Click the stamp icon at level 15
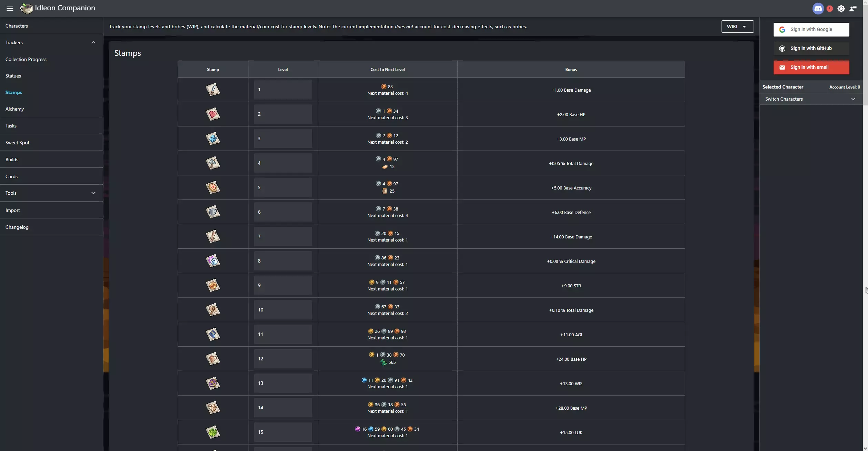The width and height of the screenshot is (868, 451). (x=212, y=432)
